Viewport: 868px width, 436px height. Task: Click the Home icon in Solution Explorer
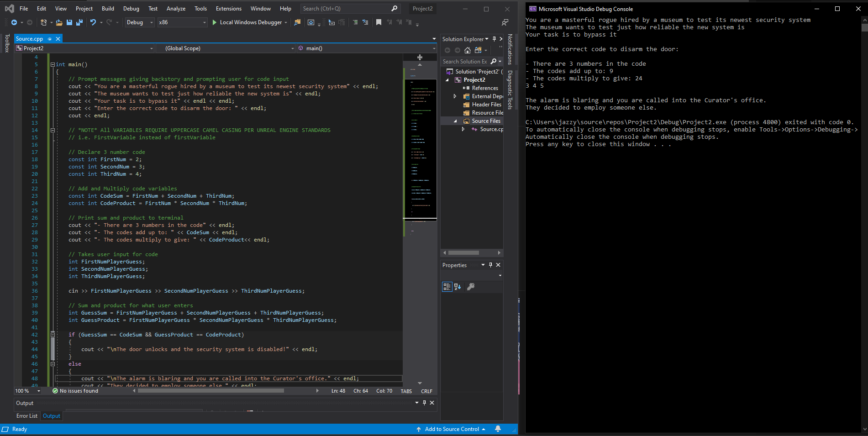click(467, 50)
